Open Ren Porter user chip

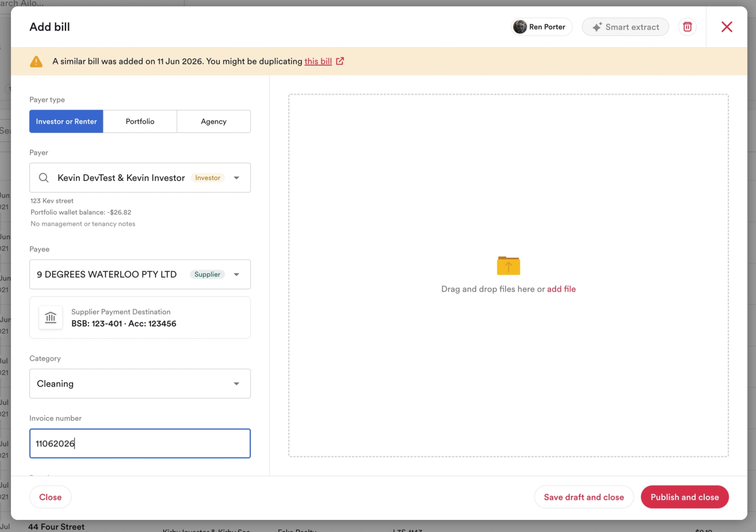click(x=542, y=27)
